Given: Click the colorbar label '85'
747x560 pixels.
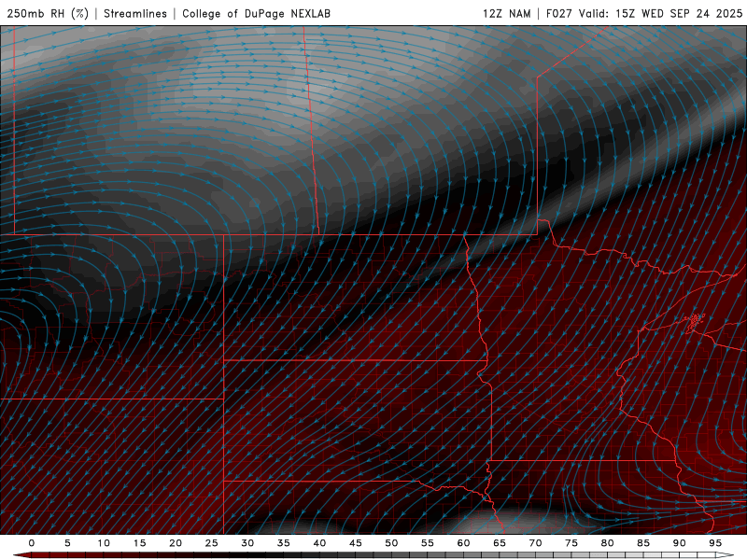Looking at the screenshot, I should tap(643, 543).
